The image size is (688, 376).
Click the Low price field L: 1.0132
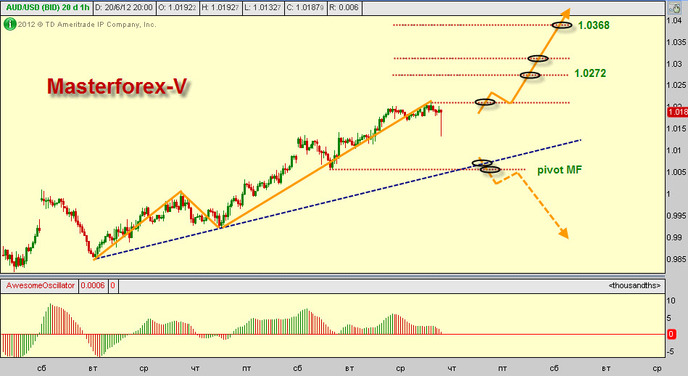coord(263,7)
